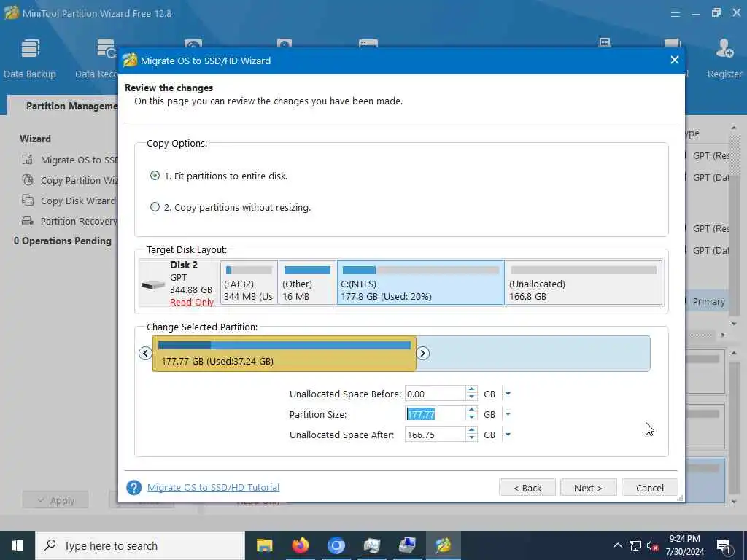Click the Disk 2 drive icon
The height and width of the screenshot is (560, 747).
(153, 285)
